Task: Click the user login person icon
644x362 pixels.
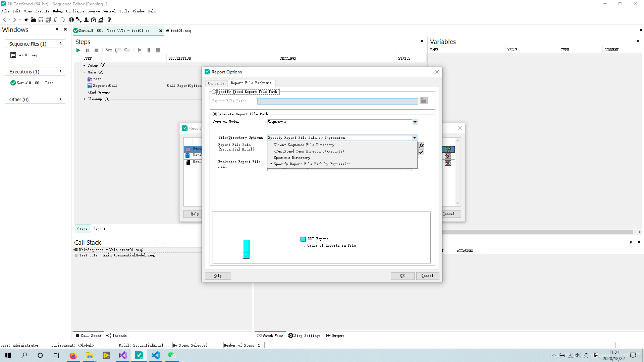Action: 86,20
